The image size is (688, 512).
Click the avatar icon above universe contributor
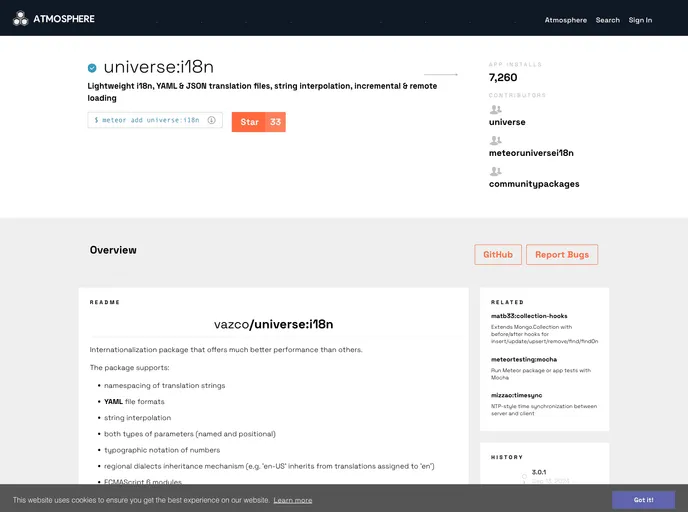[495, 110]
